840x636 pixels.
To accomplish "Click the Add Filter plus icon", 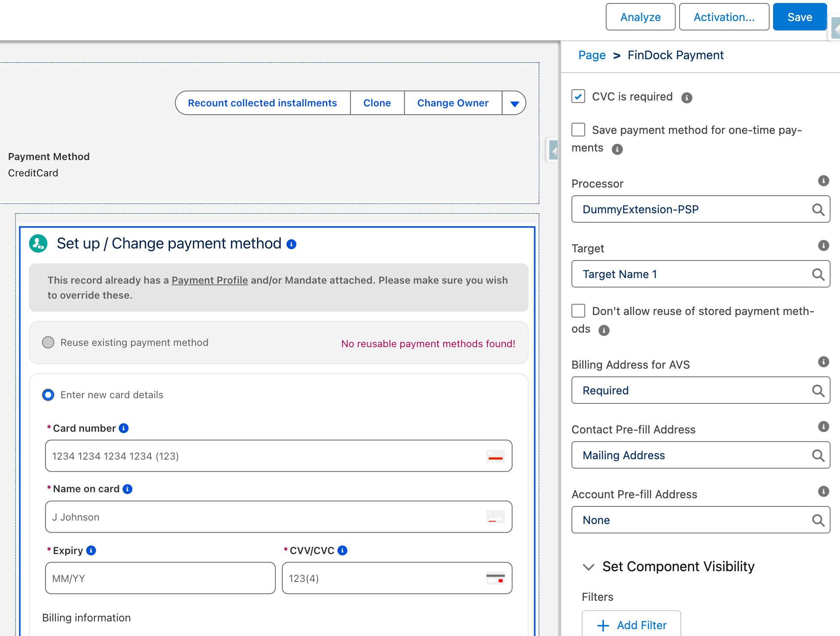I will coord(604,625).
